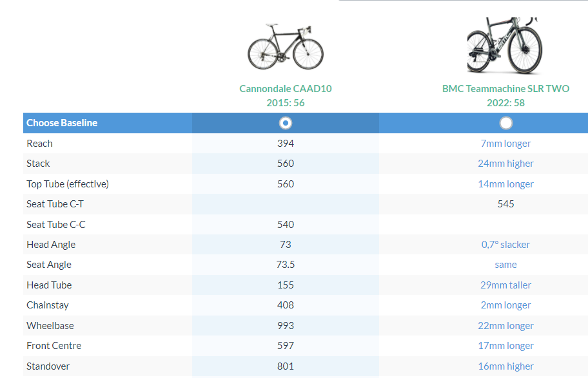Click the '7mm longer' reach difference
588x378 pixels.
click(505, 144)
